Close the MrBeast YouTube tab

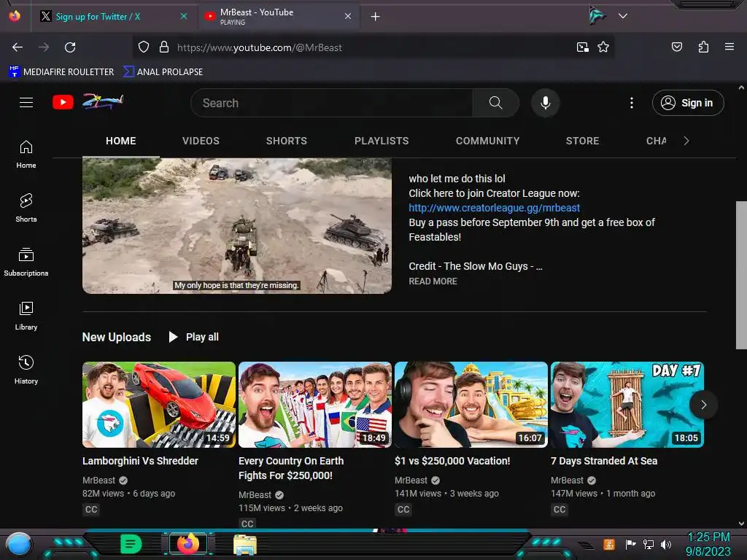348,16
